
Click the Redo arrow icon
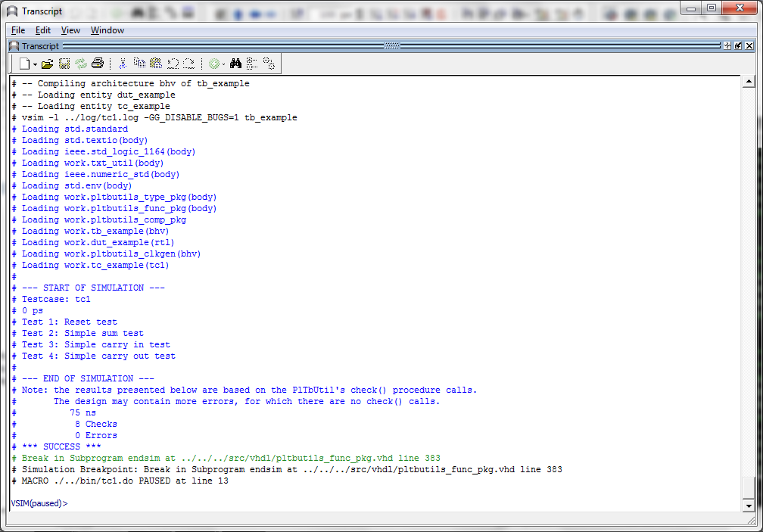click(189, 64)
